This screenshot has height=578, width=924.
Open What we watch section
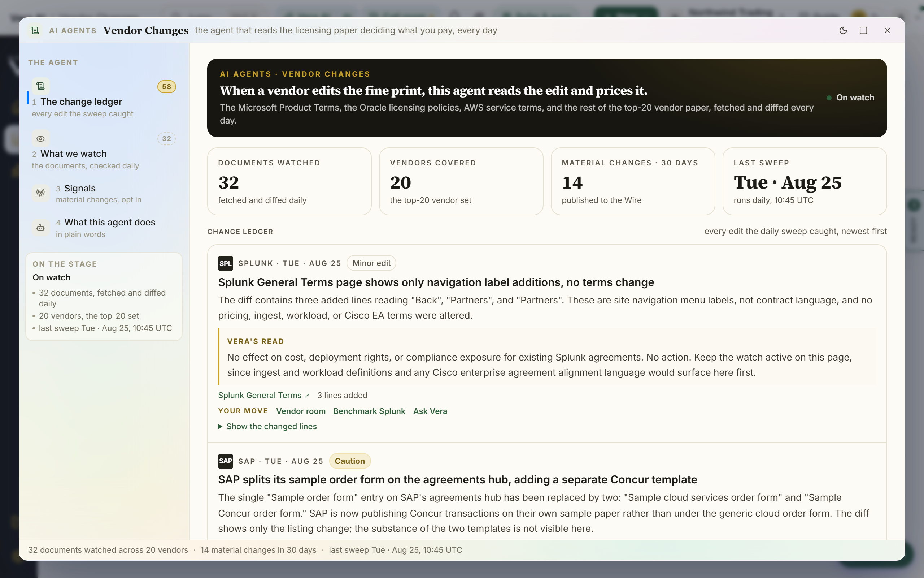point(104,150)
